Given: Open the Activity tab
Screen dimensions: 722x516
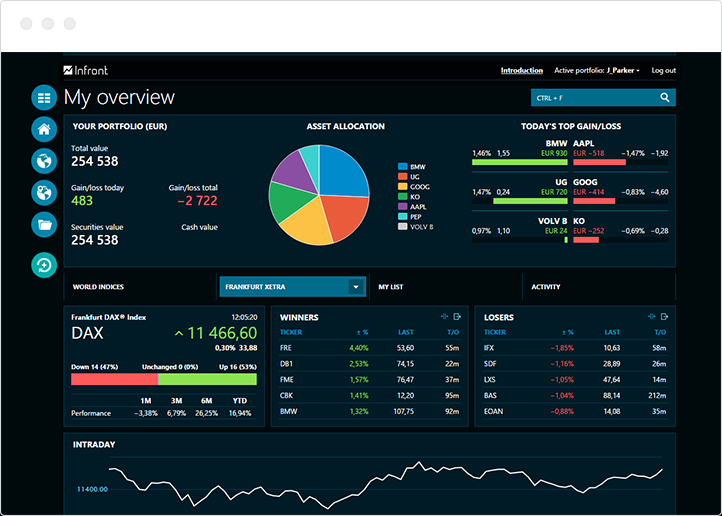Looking at the screenshot, I should click(x=546, y=287).
